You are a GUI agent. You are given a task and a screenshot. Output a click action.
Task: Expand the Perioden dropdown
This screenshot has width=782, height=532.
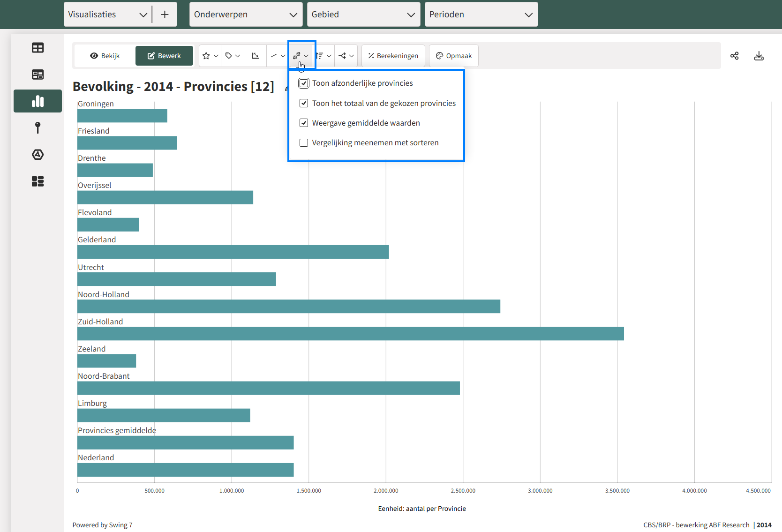coord(481,15)
